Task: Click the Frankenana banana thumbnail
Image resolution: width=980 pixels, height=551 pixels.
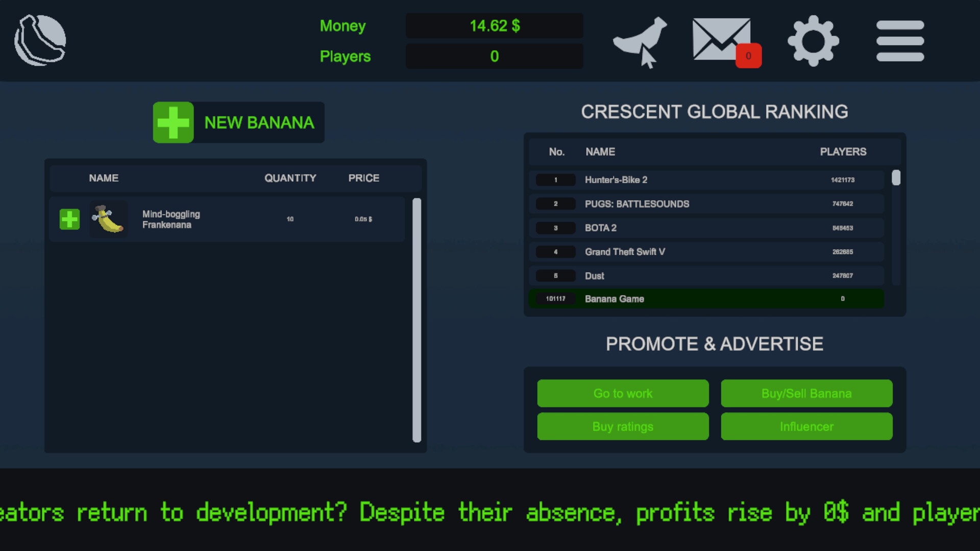Action: [108, 219]
